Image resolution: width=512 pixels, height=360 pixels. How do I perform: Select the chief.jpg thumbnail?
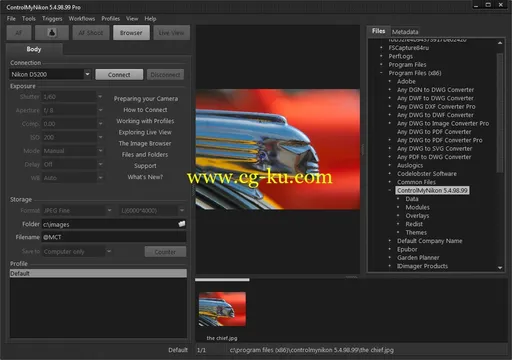[x=222, y=309]
